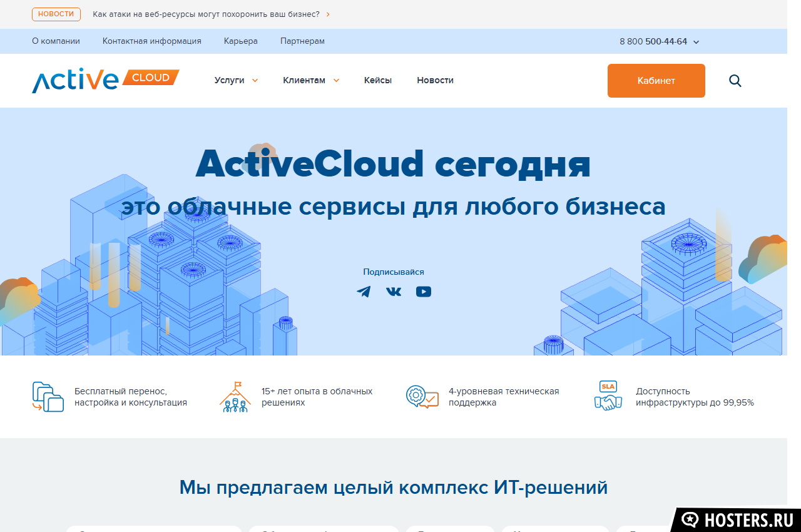Click the technical support gear icon

pos(422,397)
